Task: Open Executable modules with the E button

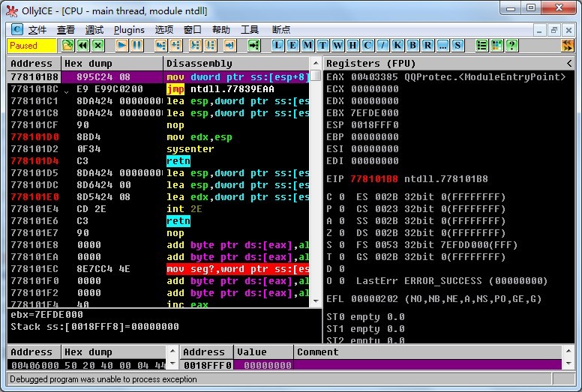Action: click(293, 46)
